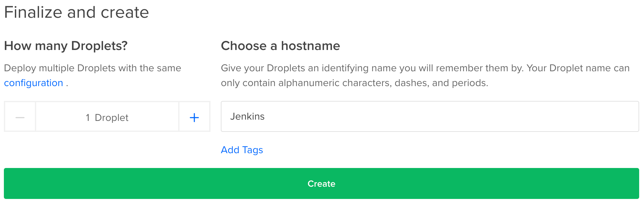Focus the hostname input field
Image resolution: width=644 pixels, height=207 pixels.
429,116
